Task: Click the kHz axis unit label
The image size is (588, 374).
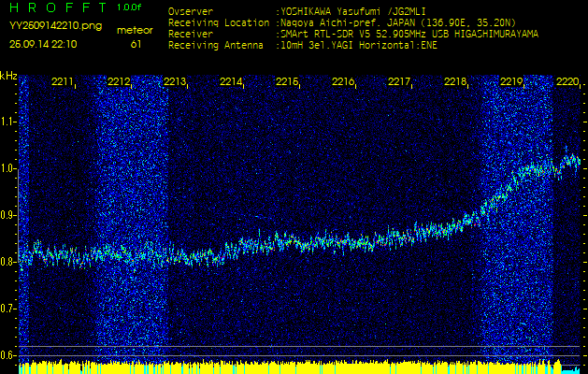Action: point(8,76)
